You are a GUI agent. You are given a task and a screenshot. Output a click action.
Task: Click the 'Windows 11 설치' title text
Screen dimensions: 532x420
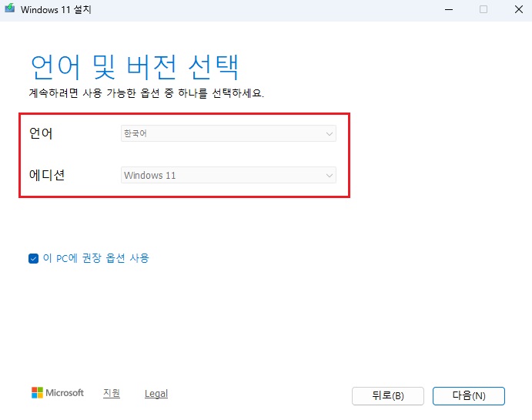[56, 9]
